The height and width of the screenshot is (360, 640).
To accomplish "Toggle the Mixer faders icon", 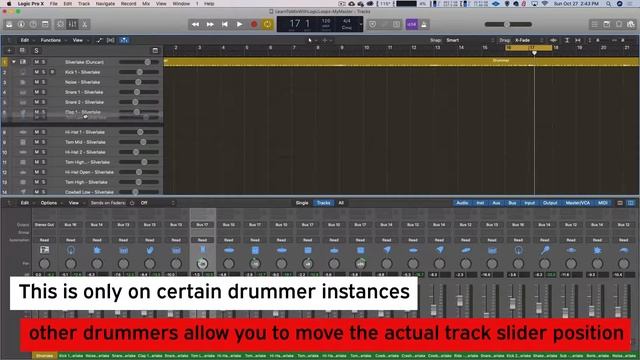I will pos(72,24).
